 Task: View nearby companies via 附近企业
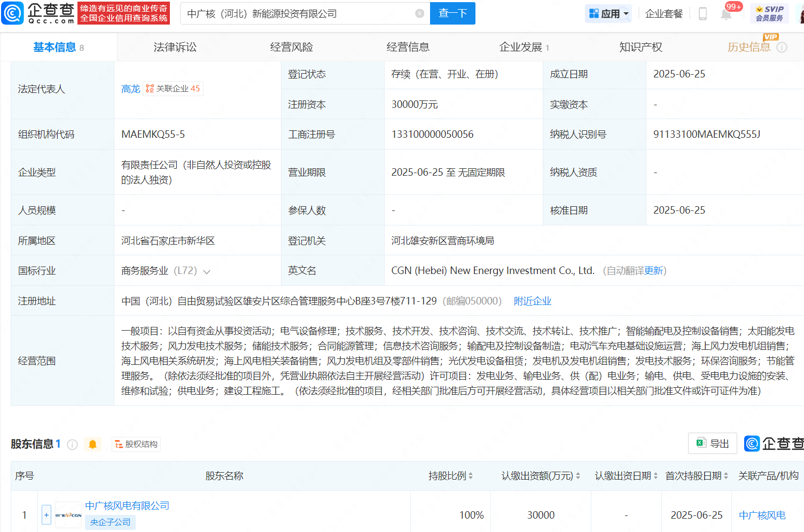533,301
